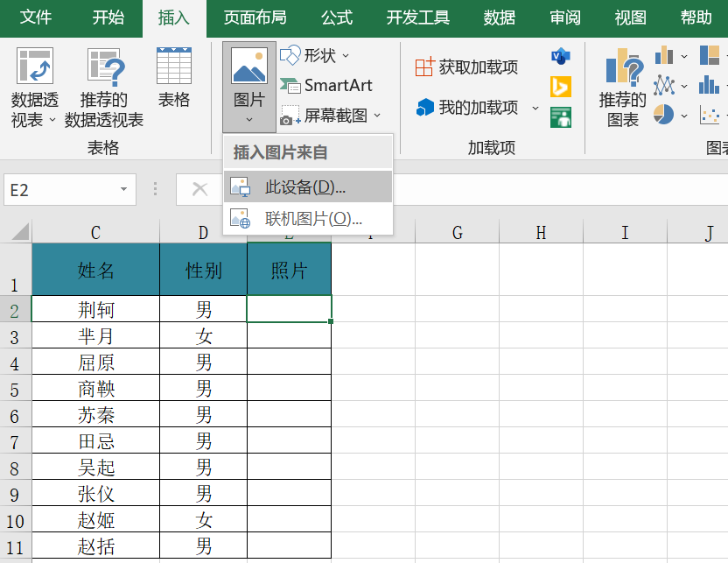Insert a line or area chart
This screenshot has height=563, width=728.
point(664,86)
